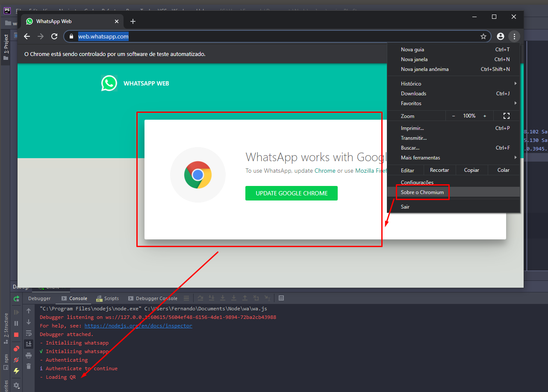This screenshot has height=392, width=548.
Task: Stop the debug session with red square icon
Action: [x=16, y=334]
